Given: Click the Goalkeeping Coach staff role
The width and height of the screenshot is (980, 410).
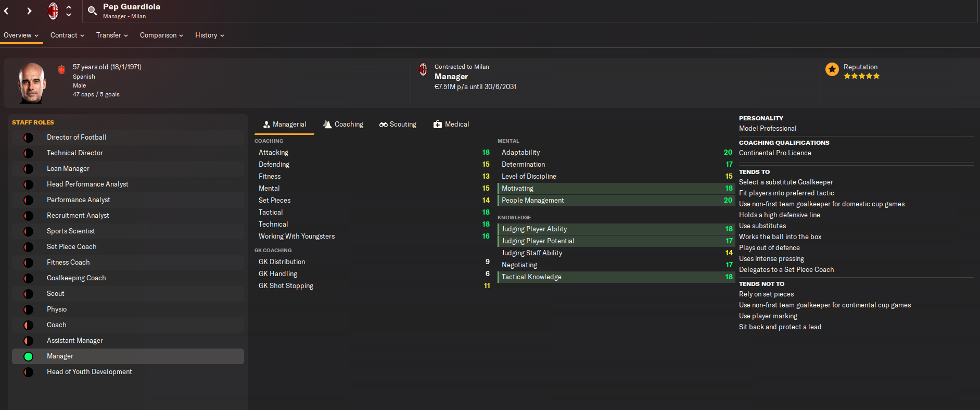Looking at the screenshot, I should click(x=76, y=278).
